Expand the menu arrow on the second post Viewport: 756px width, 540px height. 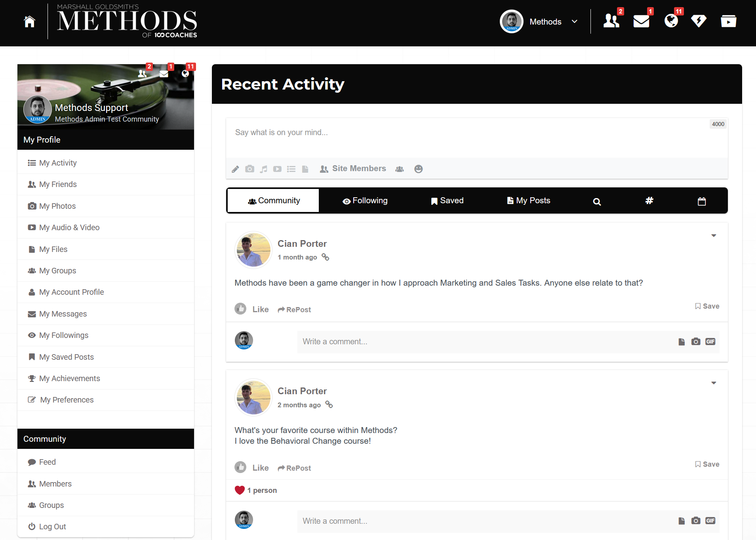pos(714,383)
